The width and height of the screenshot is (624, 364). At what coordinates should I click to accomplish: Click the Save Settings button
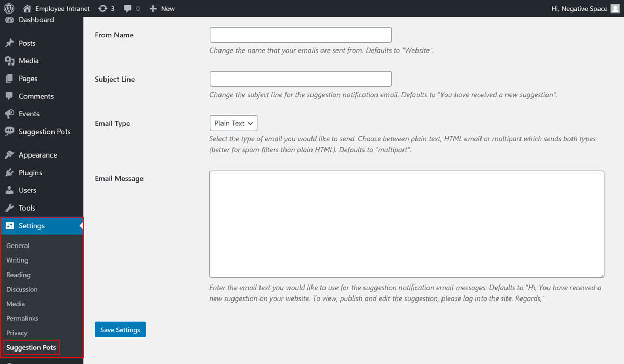pos(120,330)
